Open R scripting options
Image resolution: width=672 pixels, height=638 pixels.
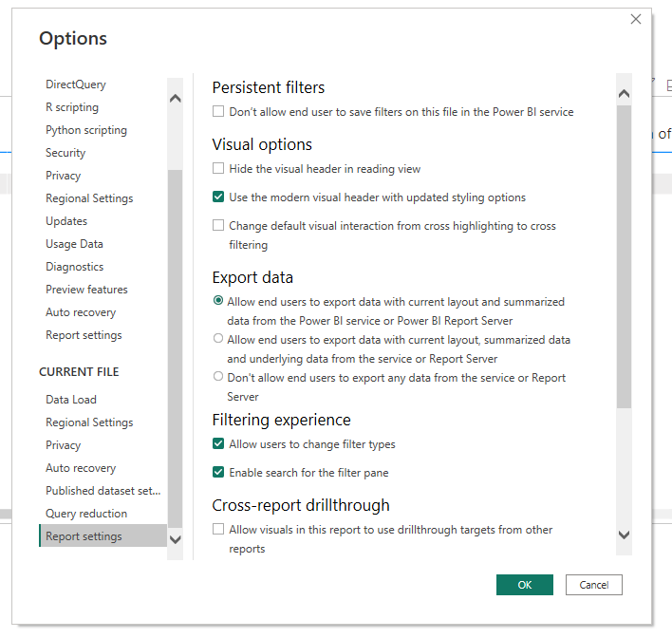(72, 107)
